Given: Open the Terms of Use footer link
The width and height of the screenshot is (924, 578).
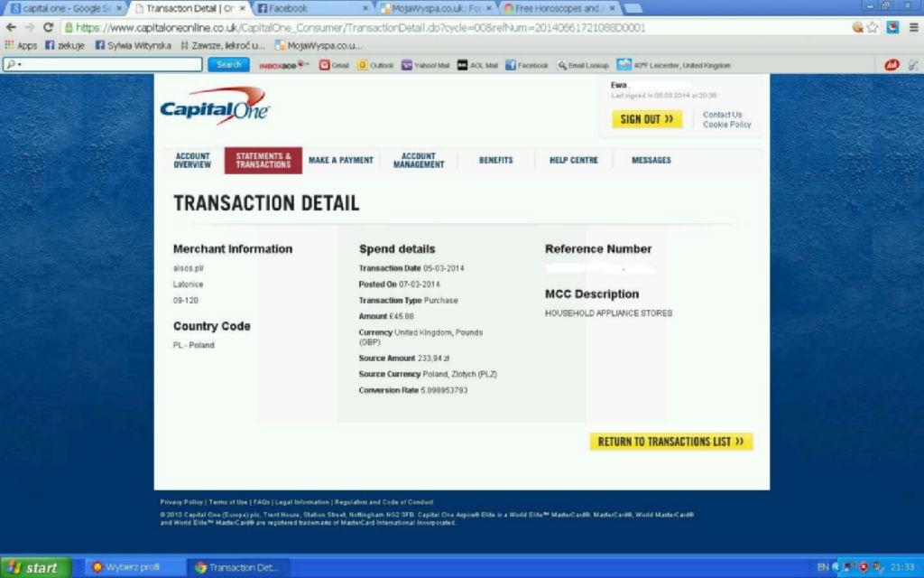Looking at the screenshot, I should [228, 502].
